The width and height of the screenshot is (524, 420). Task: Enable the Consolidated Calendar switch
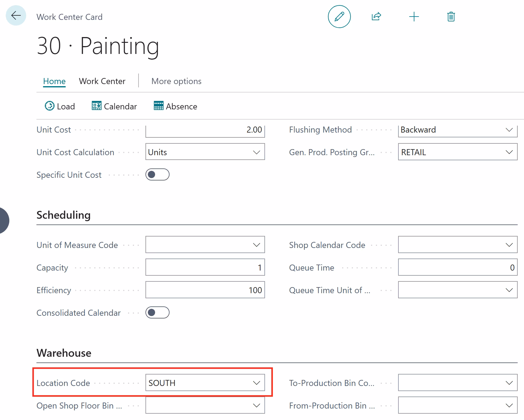tap(157, 313)
